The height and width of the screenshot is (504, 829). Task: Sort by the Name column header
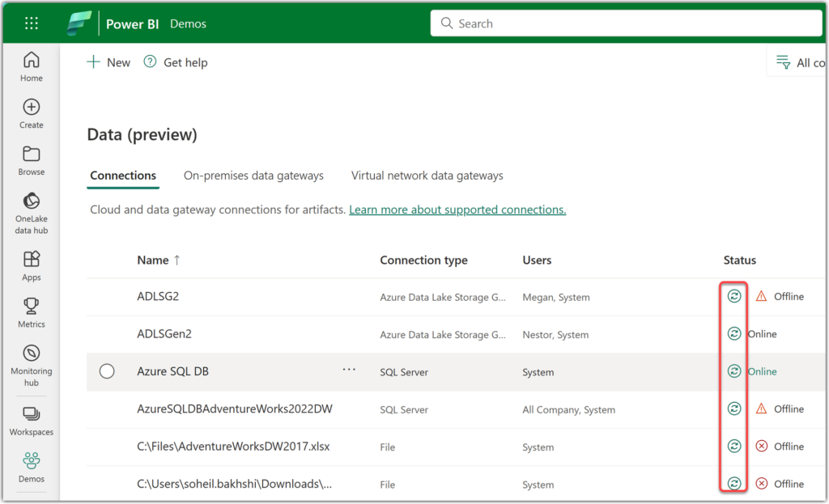tap(159, 260)
